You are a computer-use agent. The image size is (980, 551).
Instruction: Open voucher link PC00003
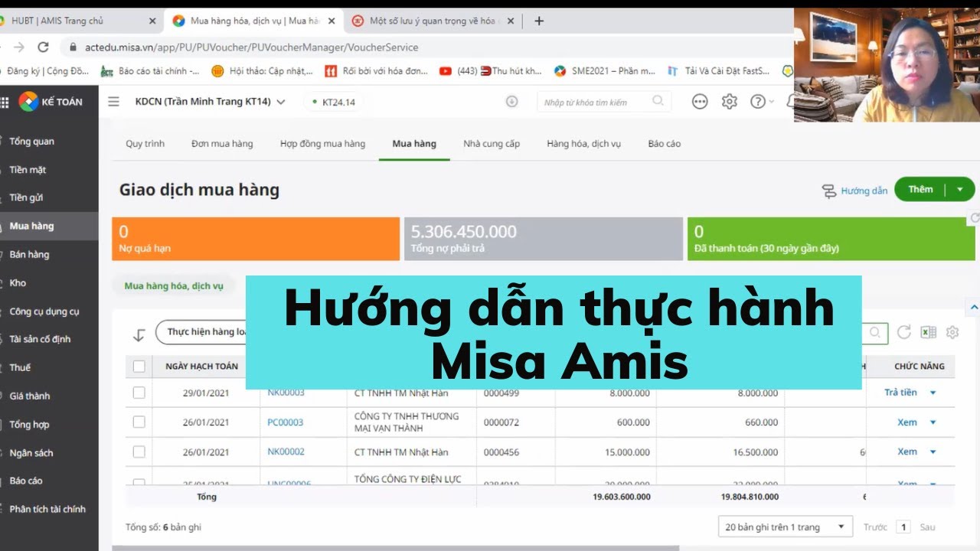[285, 422]
